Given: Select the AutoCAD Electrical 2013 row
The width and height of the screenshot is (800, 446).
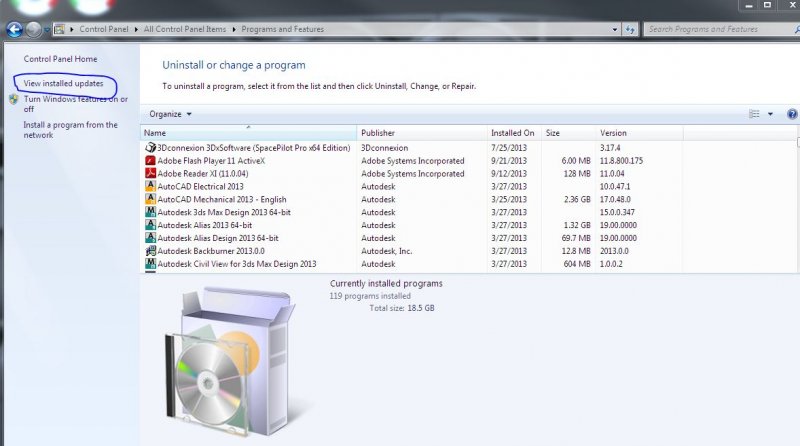Looking at the screenshot, I should (x=201, y=186).
